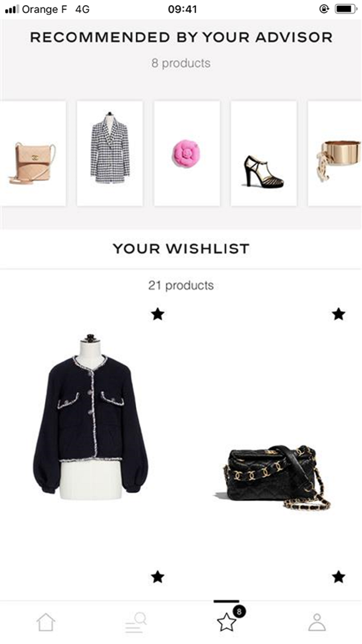Tap the 8 products count label

coord(181,63)
